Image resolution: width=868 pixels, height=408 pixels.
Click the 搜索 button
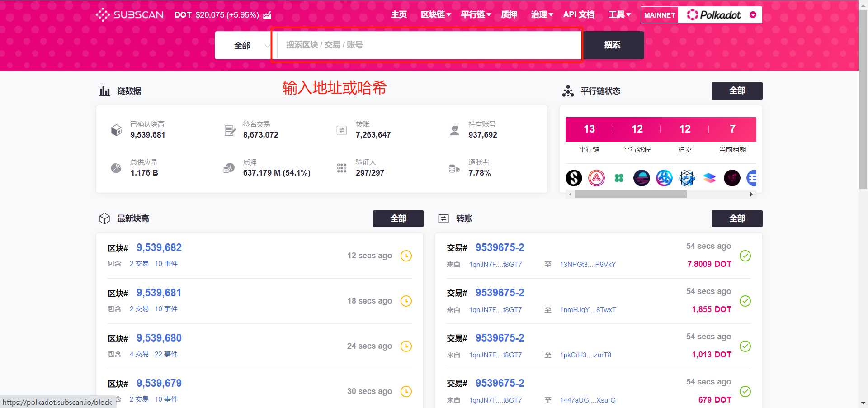[x=613, y=45]
